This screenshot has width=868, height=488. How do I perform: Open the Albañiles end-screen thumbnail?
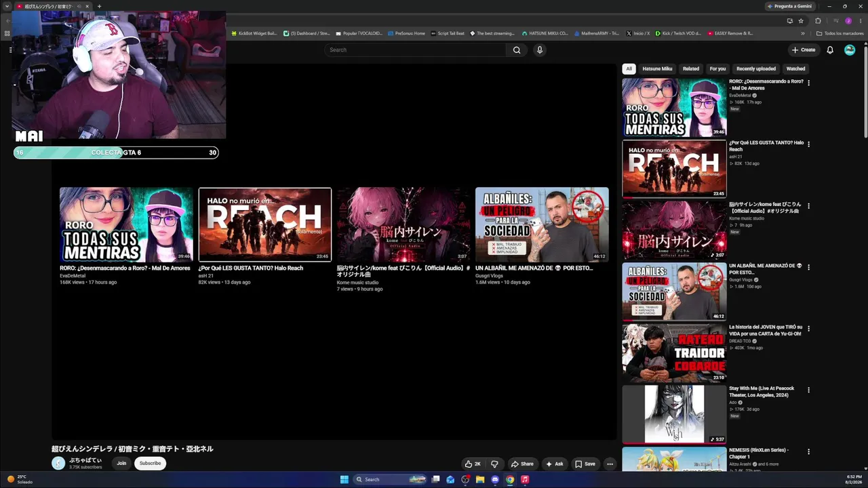pyautogui.click(x=542, y=224)
